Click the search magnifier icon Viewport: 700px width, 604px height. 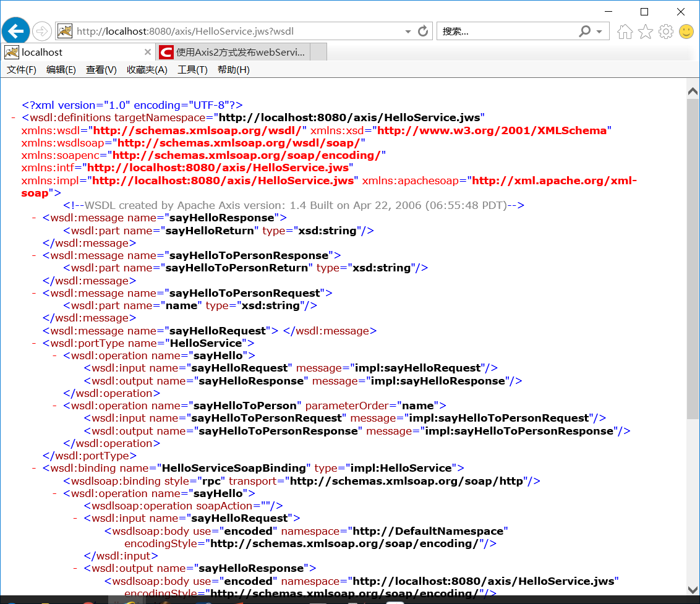pos(584,32)
